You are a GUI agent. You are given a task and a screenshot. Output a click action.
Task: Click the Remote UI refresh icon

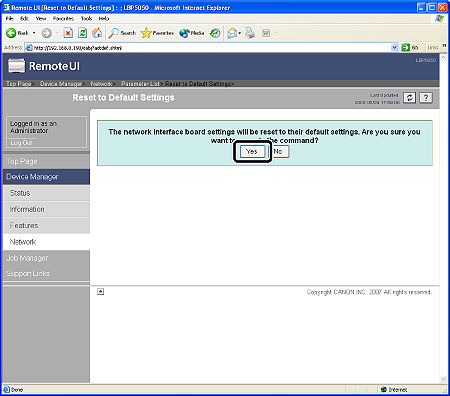pyautogui.click(x=409, y=98)
